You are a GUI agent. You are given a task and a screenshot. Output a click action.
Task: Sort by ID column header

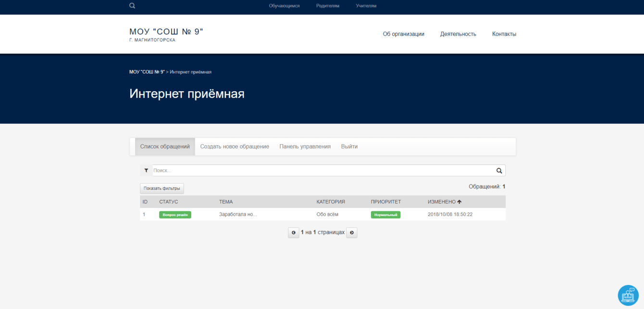(145, 202)
